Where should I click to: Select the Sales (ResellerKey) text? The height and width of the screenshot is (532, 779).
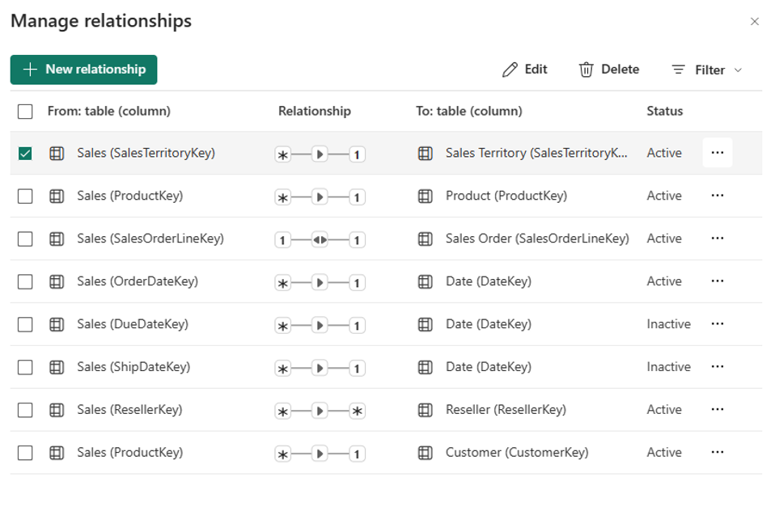[129, 409]
